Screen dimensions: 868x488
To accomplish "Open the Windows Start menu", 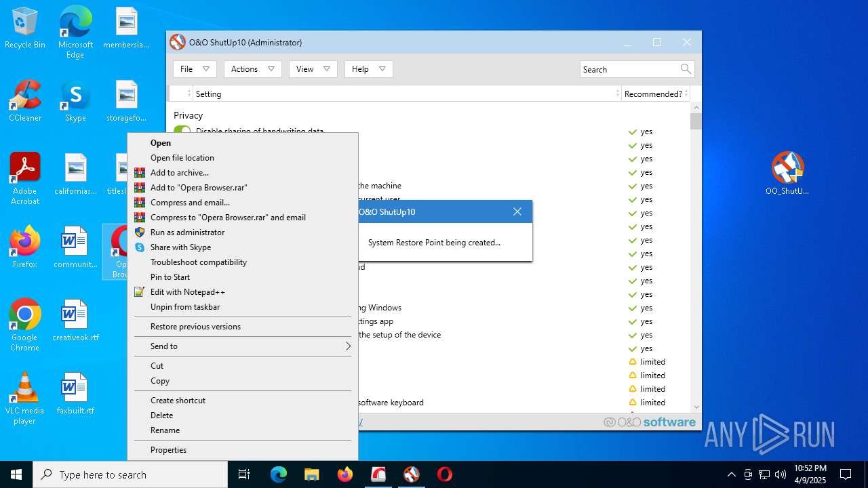I will (16, 474).
